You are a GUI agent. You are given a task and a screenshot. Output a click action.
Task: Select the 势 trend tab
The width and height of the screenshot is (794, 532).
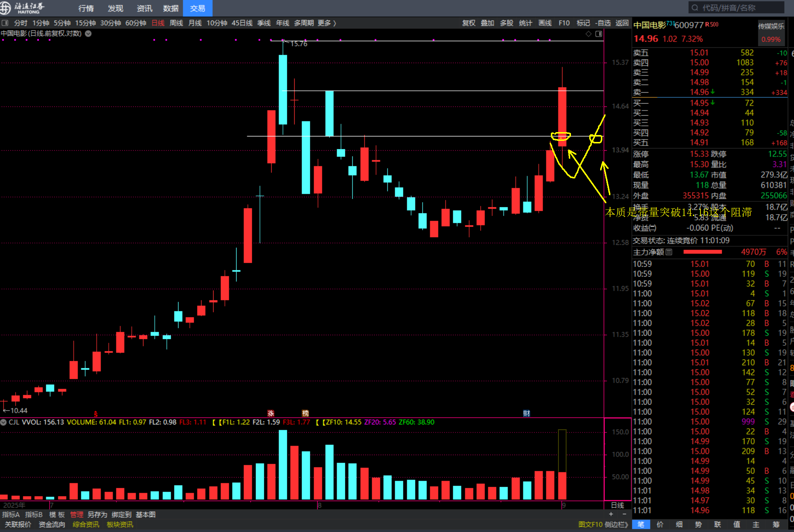pos(698,524)
